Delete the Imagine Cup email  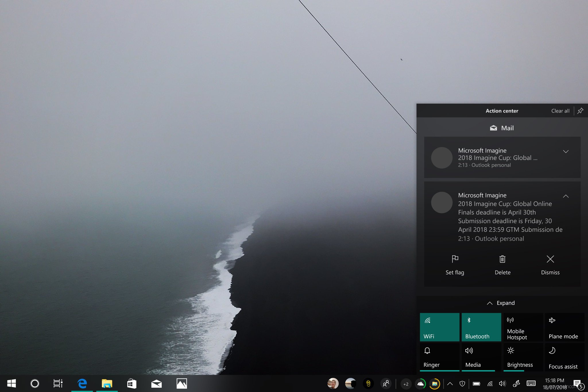point(502,265)
